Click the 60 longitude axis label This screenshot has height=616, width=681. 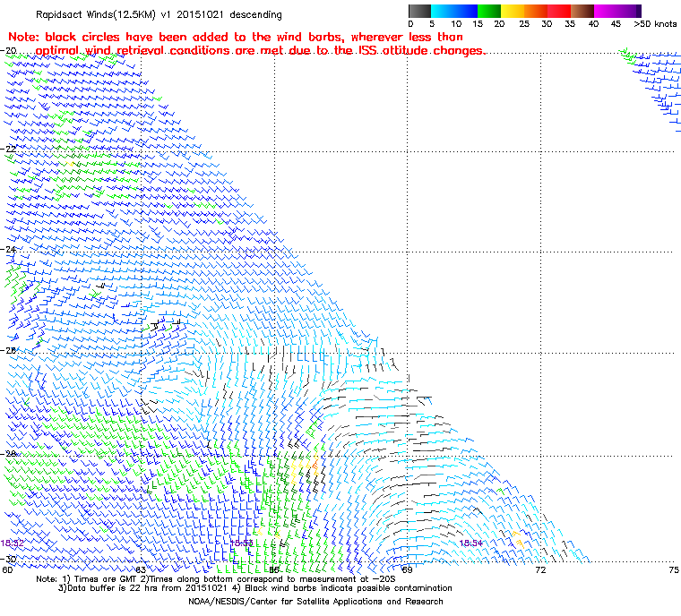click(7, 569)
